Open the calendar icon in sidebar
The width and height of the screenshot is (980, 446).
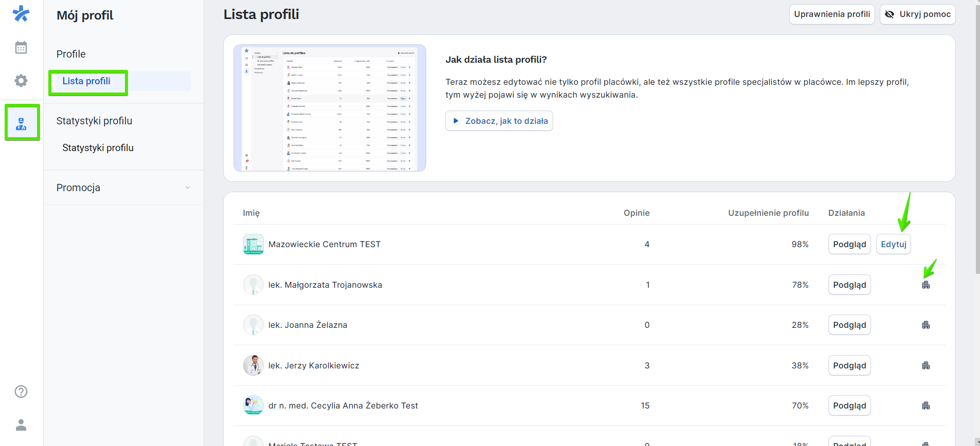(x=21, y=48)
